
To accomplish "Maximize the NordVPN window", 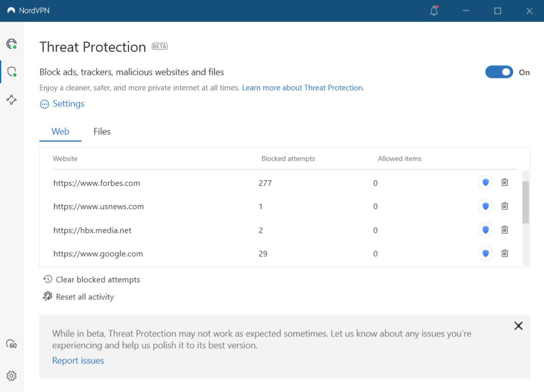I will point(498,11).
